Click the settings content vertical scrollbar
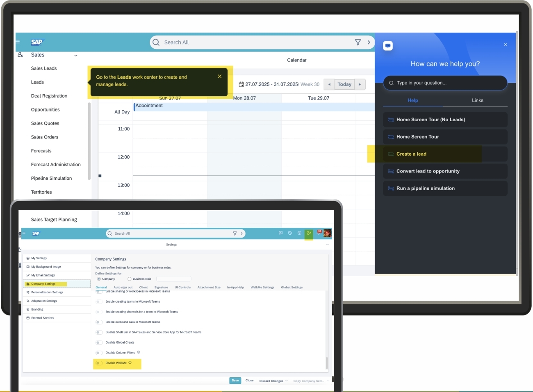 tap(327, 363)
